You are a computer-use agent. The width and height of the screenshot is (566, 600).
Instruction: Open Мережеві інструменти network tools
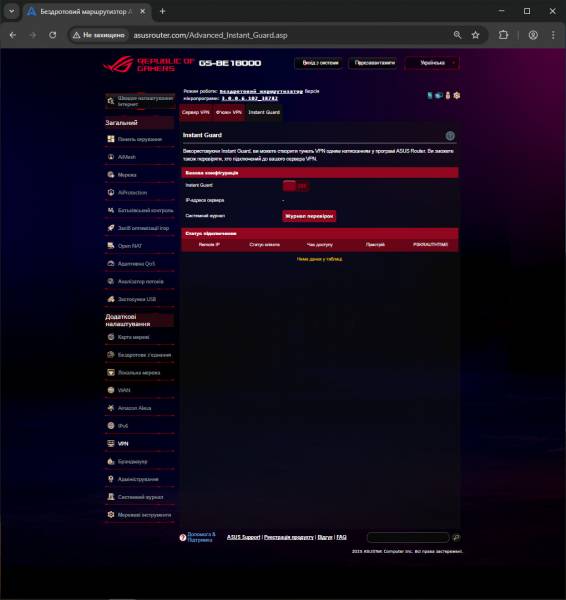(140, 515)
